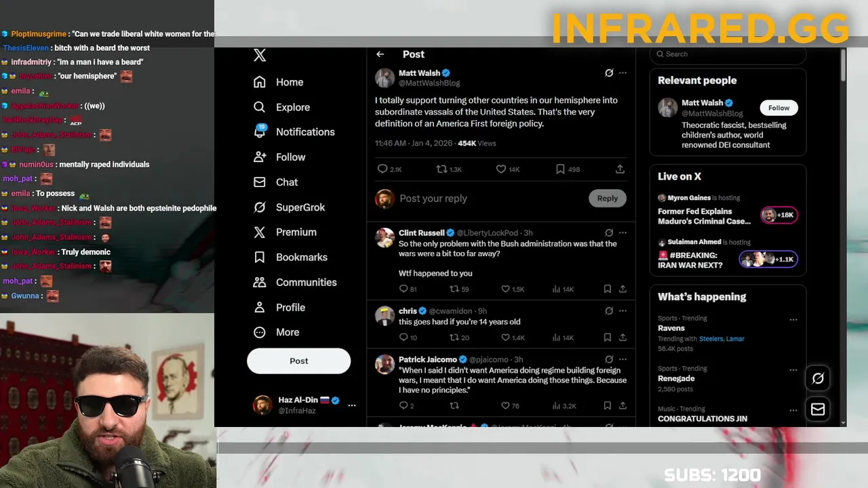Image resolution: width=868 pixels, height=488 pixels.
Task: Open More options in sidebar
Action: tap(276, 332)
